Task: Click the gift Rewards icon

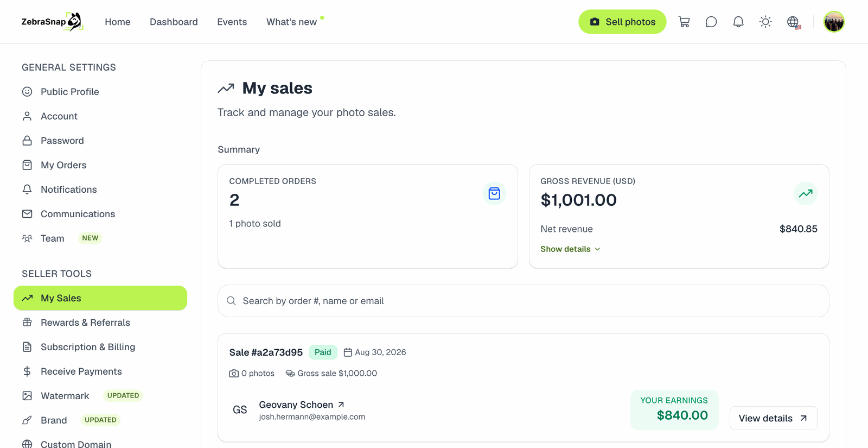Action: (x=27, y=323)
